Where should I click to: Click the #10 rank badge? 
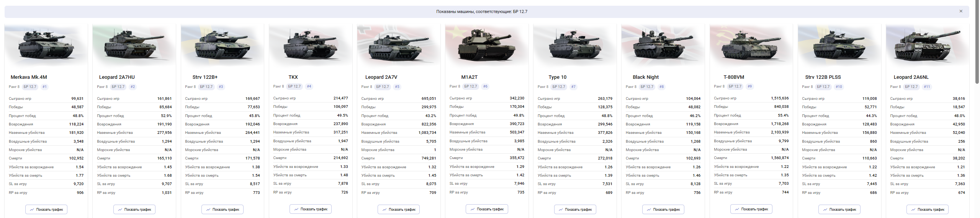click(x=839, y=87)
